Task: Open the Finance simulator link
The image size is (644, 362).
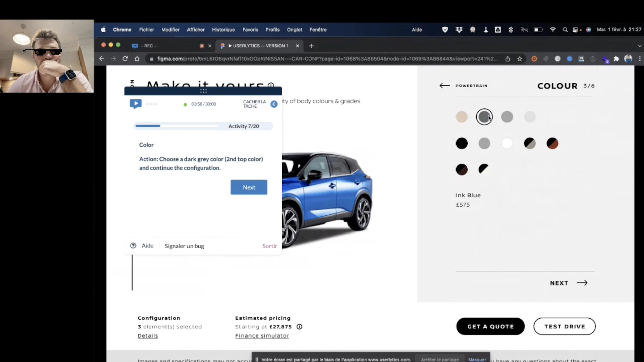Action: [x=262, y=336]
